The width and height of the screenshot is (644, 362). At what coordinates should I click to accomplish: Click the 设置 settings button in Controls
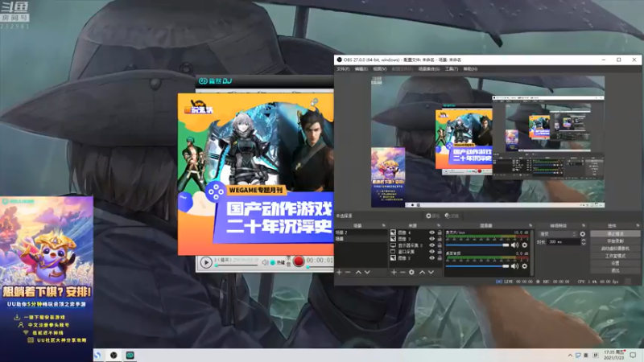[615, 263]
